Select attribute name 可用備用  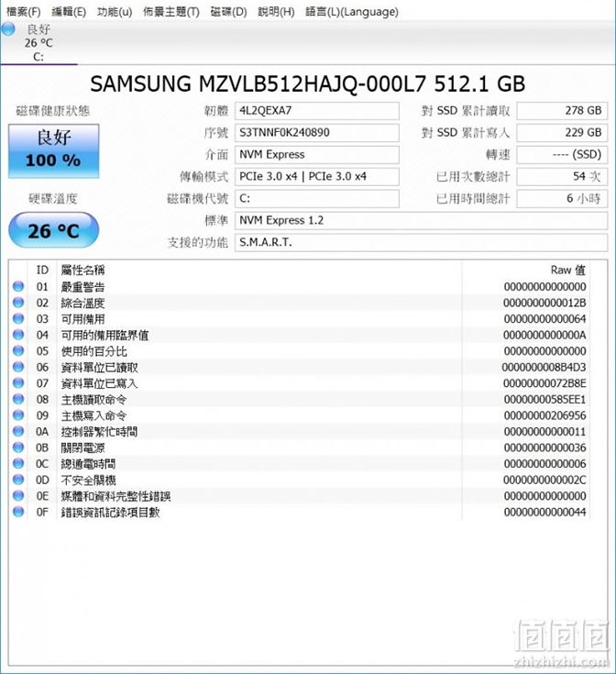pyautogui.click(x=82, y=319)
